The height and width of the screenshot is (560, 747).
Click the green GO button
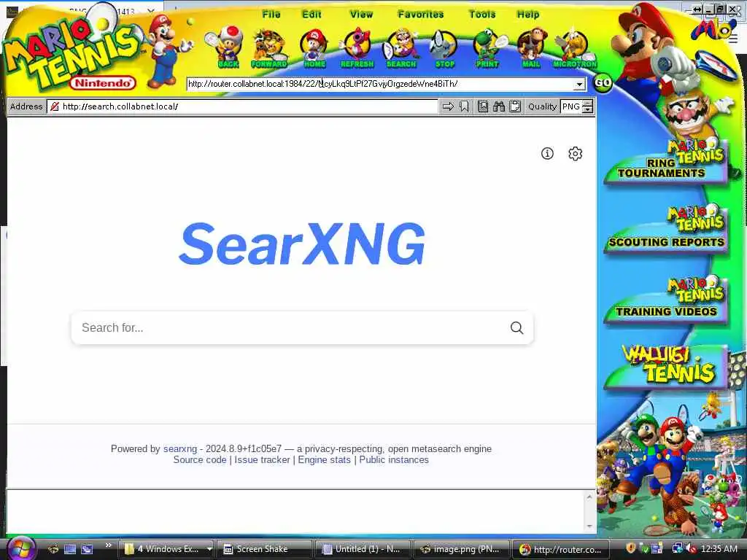click(x=603, y=83)
